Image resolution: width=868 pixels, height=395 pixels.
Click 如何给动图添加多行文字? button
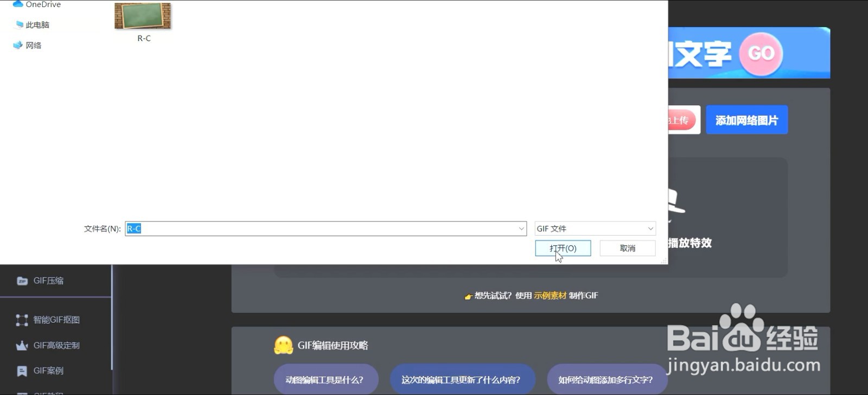[x=607, y=380]
